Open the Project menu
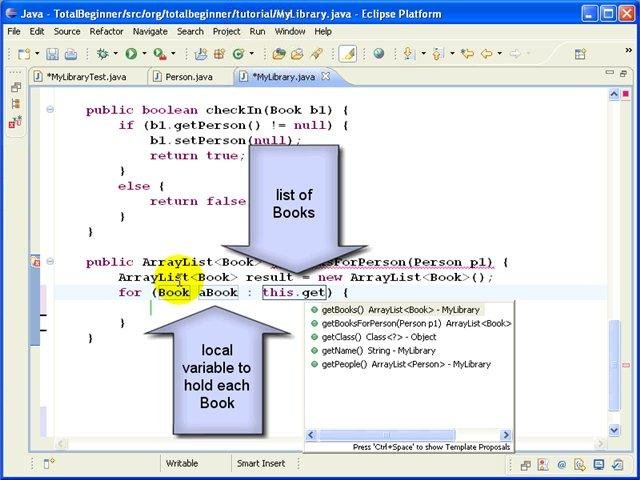This screenshot has width=640, height=480. (227, 31)
